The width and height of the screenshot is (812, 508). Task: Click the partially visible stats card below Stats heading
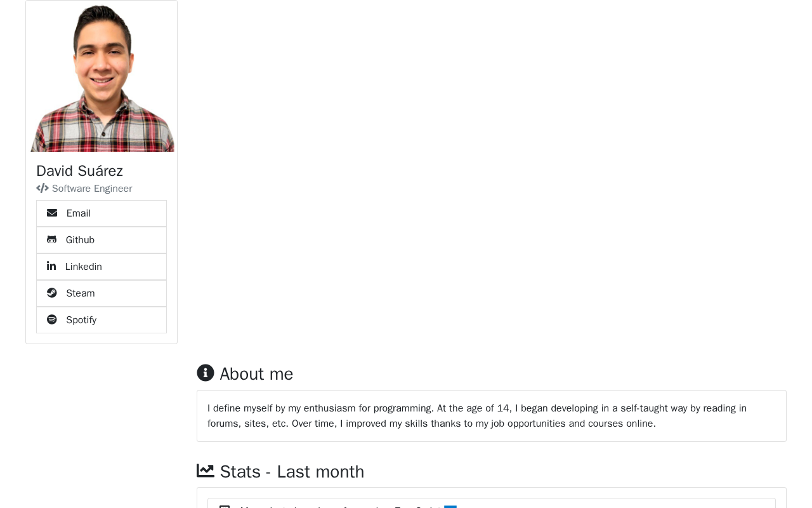click(x=491, y=503)
